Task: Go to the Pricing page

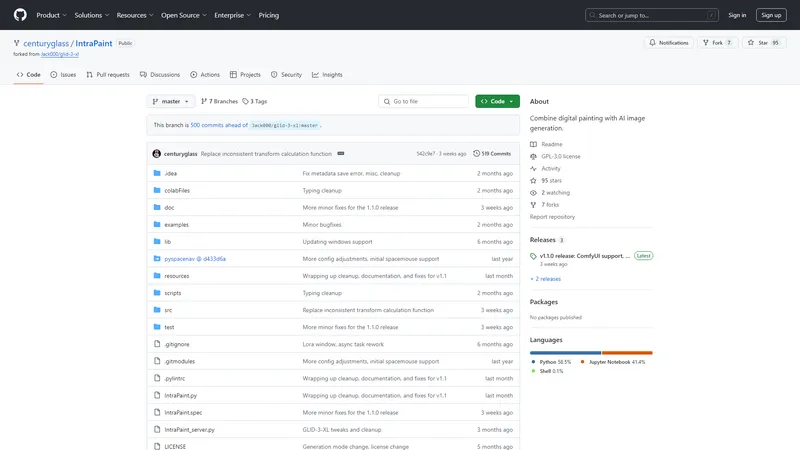Action: tap(268, 15)
